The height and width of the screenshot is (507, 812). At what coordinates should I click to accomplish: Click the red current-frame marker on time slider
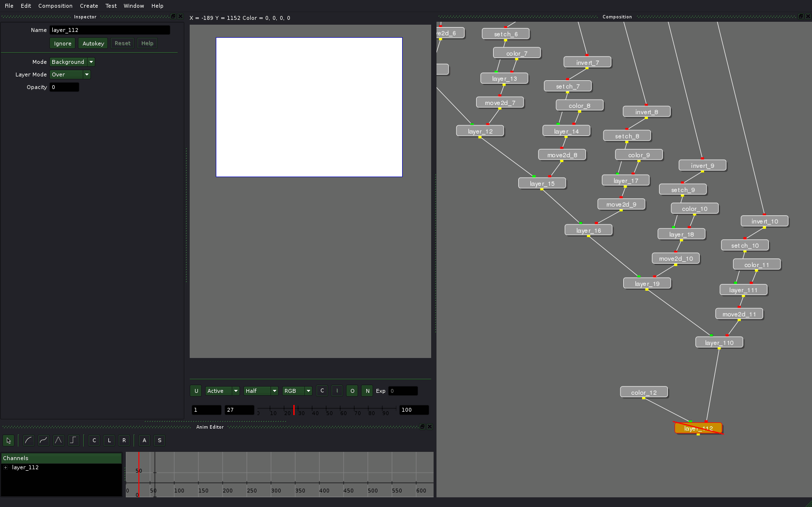[294, 410]
